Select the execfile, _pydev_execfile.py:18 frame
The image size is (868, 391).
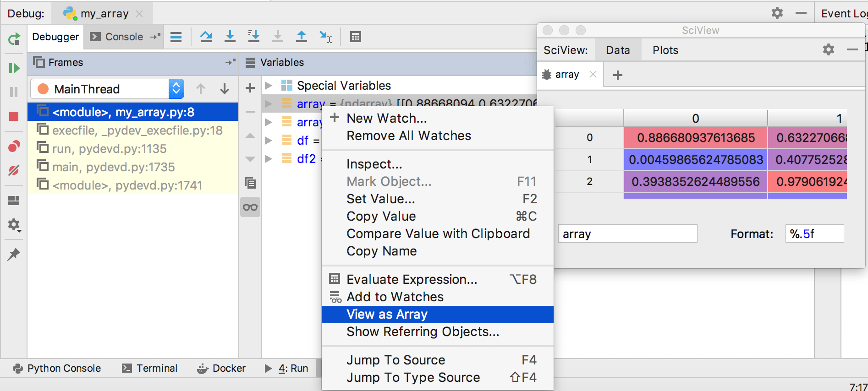pyautogui.click(x=133, y=130)
